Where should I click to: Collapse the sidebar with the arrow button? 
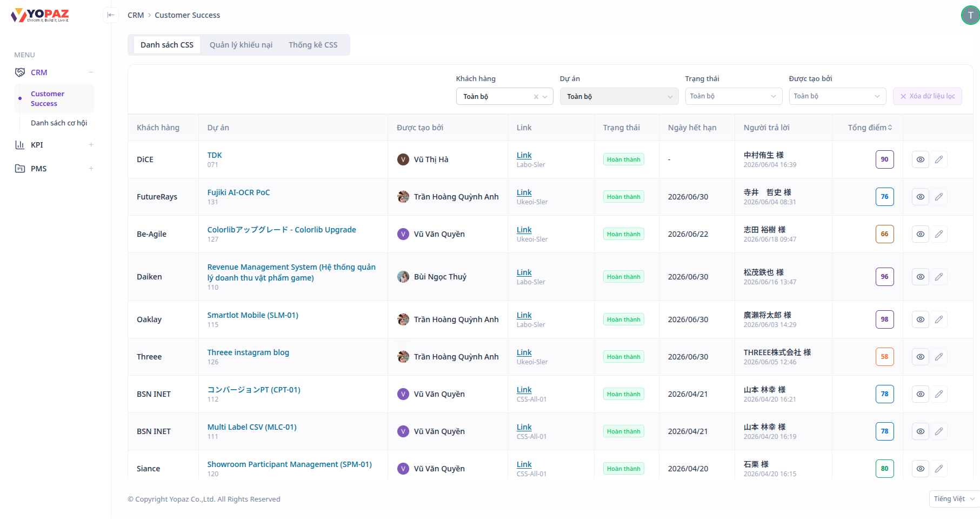111,15
